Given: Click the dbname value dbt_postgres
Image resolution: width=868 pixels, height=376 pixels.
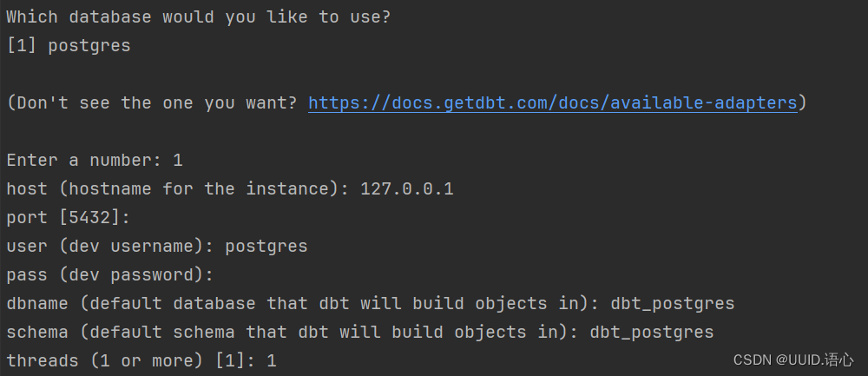Looking at the screenshot, I should [673, 303].
